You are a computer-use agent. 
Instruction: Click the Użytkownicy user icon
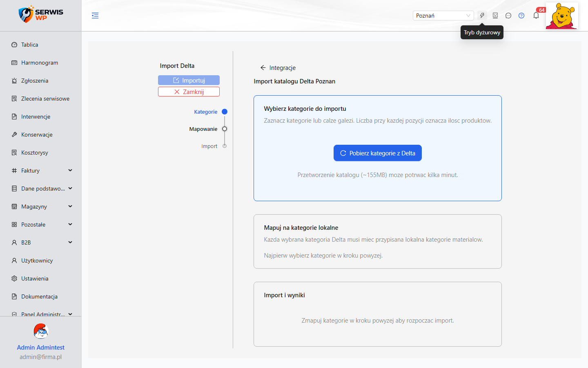click(x=14, y=260)
